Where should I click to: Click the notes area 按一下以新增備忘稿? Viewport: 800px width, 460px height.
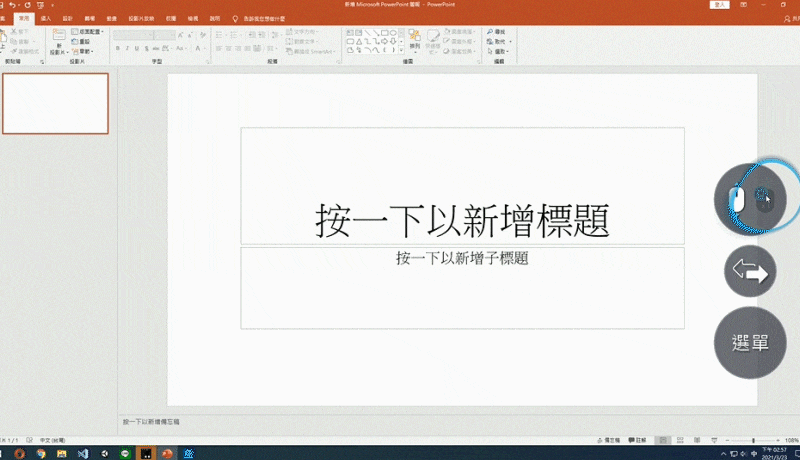pyautogui.click(x=151, y=422)
